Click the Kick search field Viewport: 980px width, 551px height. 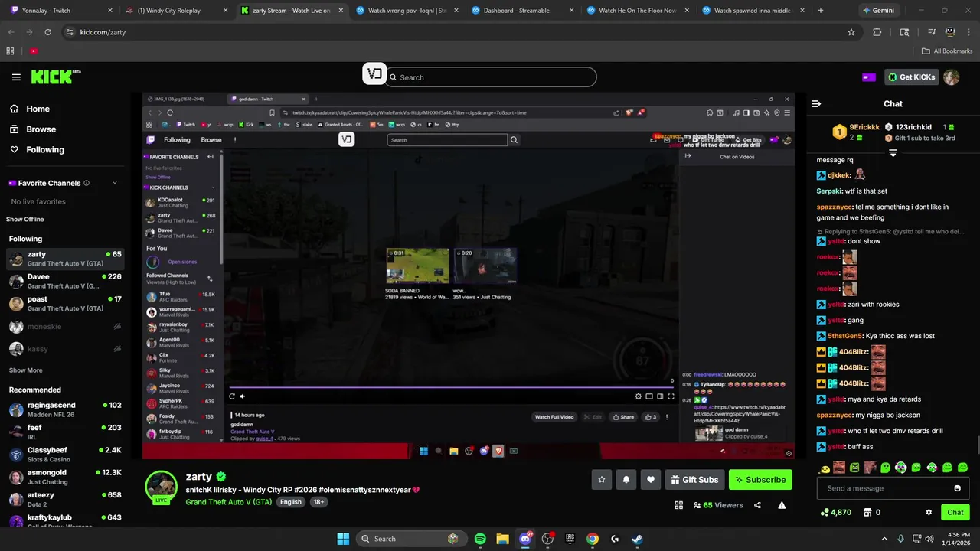492,77
